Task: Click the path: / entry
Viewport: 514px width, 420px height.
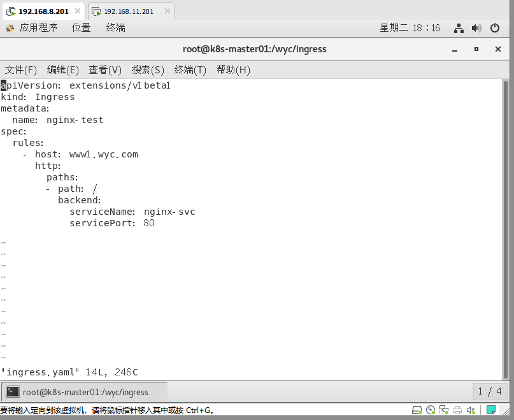Action: (x=77, y=189)
